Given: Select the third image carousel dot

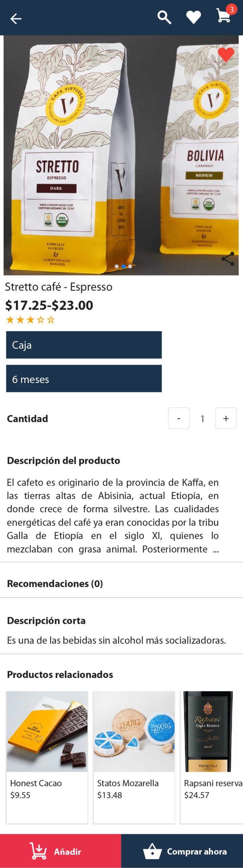Looking at the screenshot, I should coord(130,267).
